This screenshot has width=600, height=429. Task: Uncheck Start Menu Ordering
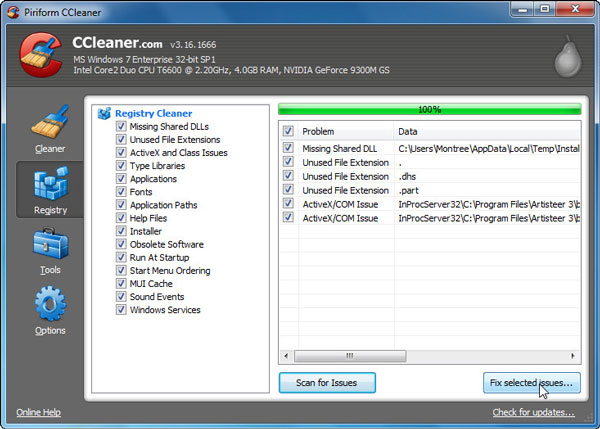pyautogui.click(x=121, y=270)
